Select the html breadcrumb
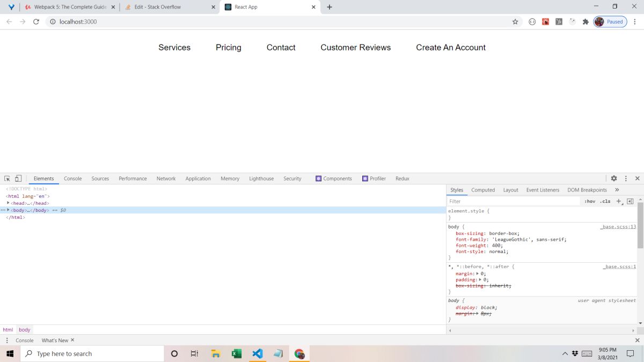The width and height of the screenshot is (644, 362). 8,330
